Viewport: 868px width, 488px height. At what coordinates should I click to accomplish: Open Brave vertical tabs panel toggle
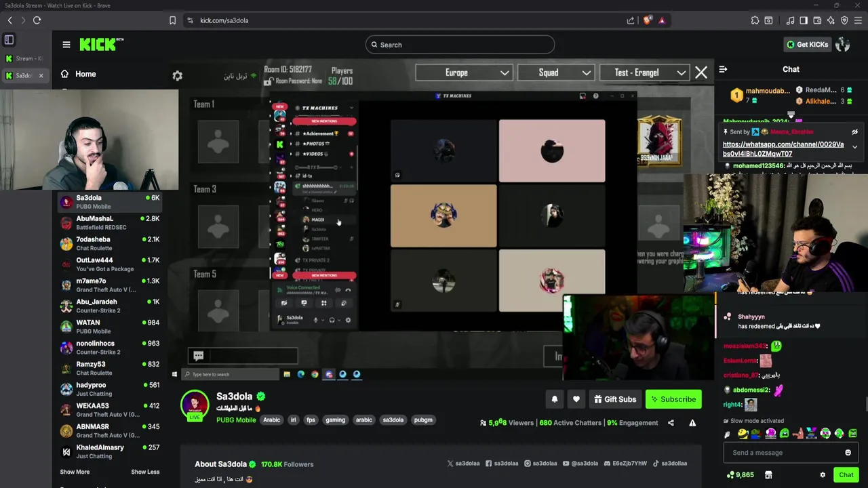pyautogui.click(x=9, y=40)
